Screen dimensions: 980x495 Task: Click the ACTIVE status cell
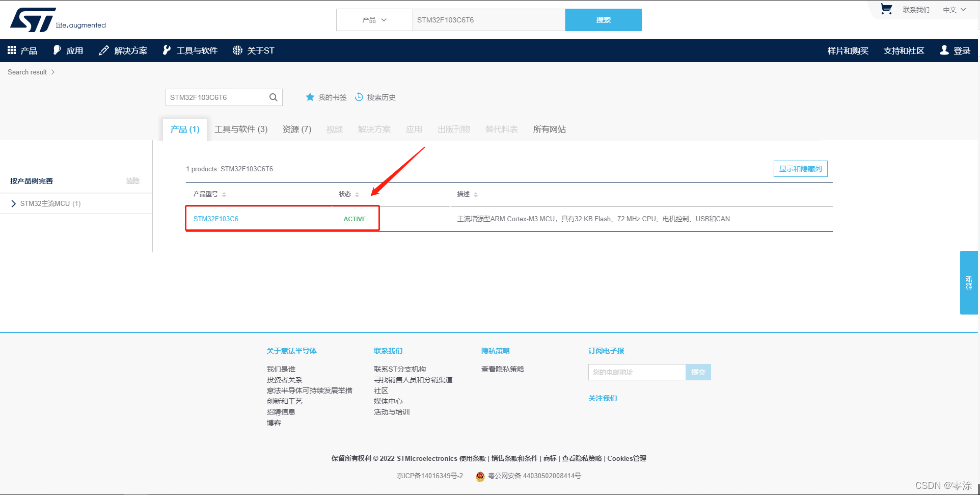(355, 219)
